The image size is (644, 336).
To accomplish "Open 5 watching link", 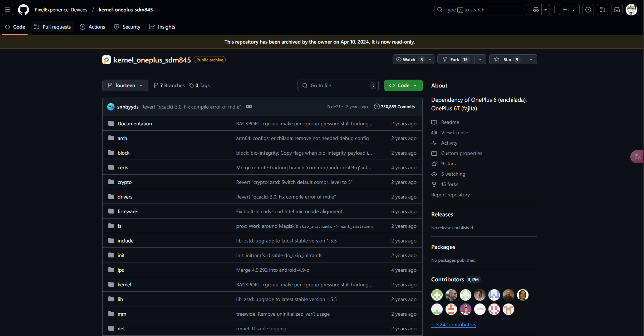I will point(448,174).
